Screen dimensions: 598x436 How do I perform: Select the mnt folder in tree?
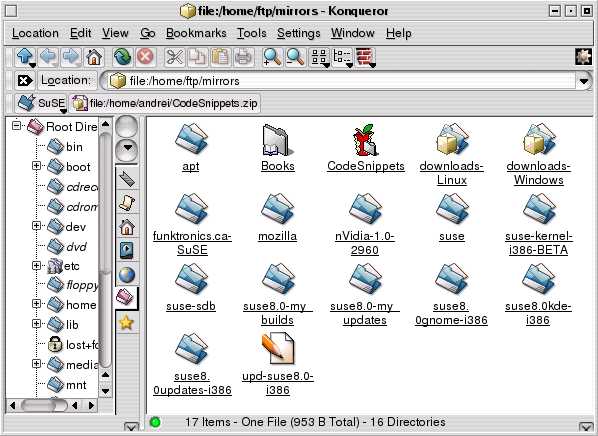(x=67, y=385)
